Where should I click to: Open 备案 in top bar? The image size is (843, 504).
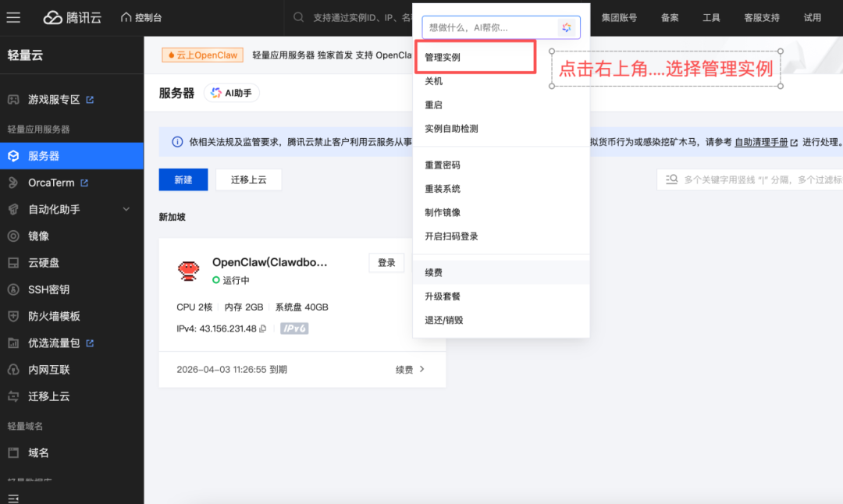670,18
